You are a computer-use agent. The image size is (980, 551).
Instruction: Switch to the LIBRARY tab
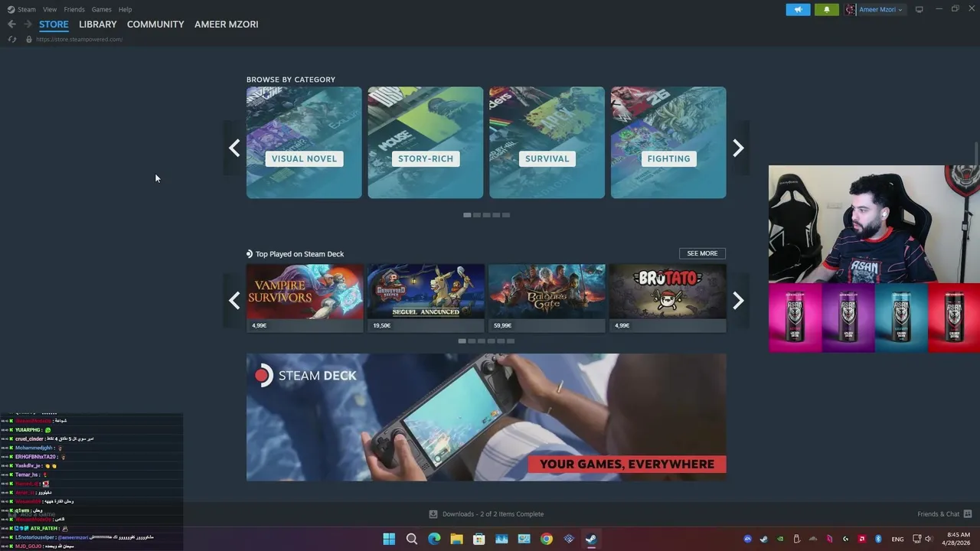[98, 24]
